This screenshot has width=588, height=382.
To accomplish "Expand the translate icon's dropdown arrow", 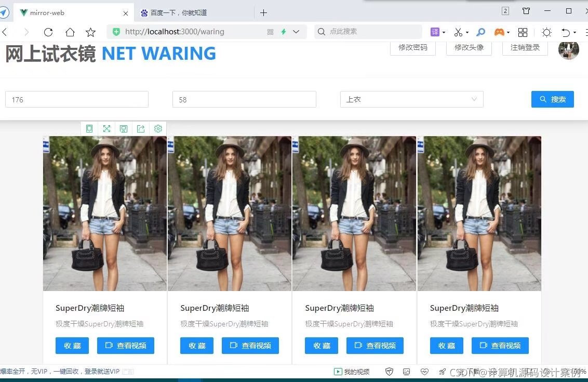I will (x=444, y=32).
